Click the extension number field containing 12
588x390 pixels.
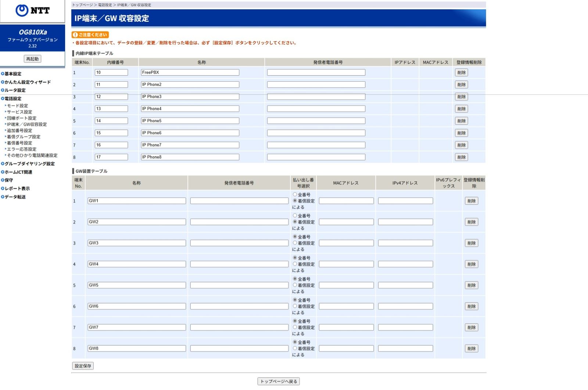tap(111, 97)
